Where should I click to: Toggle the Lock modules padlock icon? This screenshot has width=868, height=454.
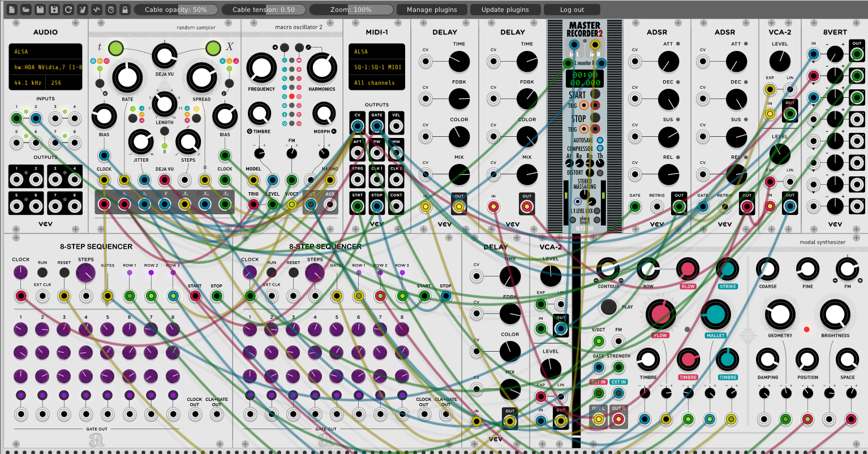pyautogui.click(x=125, y=10)
